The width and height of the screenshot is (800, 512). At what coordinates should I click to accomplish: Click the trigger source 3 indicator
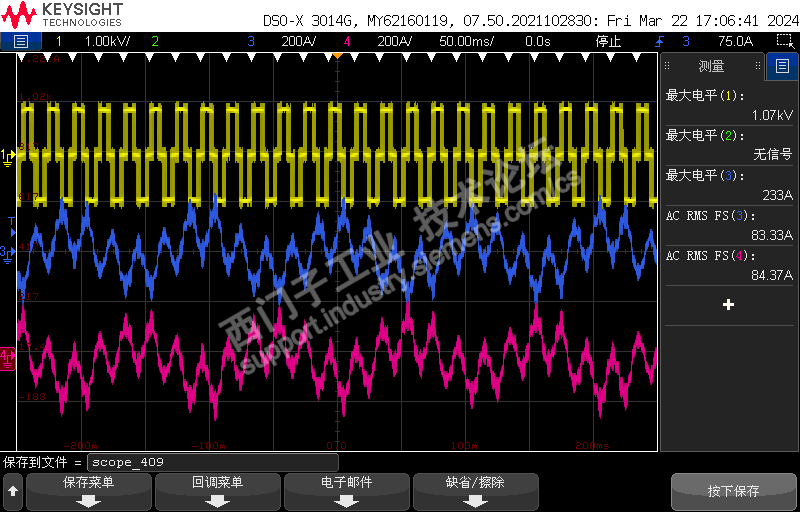(686, 42)
